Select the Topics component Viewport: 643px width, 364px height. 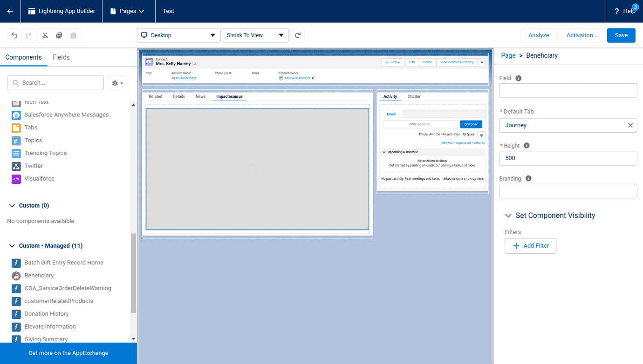pos(33,140)
